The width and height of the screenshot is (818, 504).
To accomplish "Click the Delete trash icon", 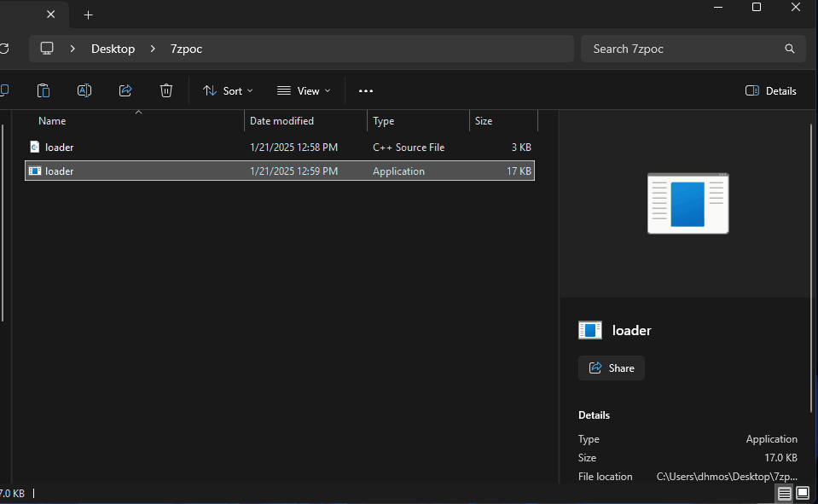I will tap(165, 90).
